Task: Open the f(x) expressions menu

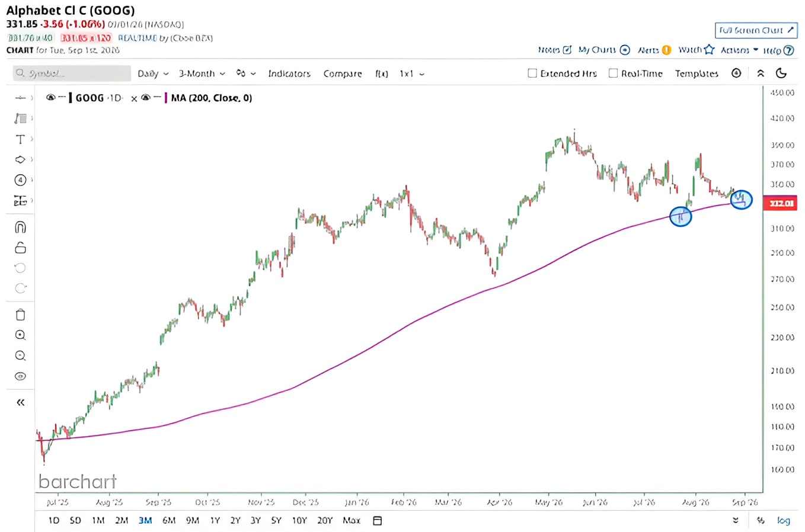Action: (x=382, y=73)
